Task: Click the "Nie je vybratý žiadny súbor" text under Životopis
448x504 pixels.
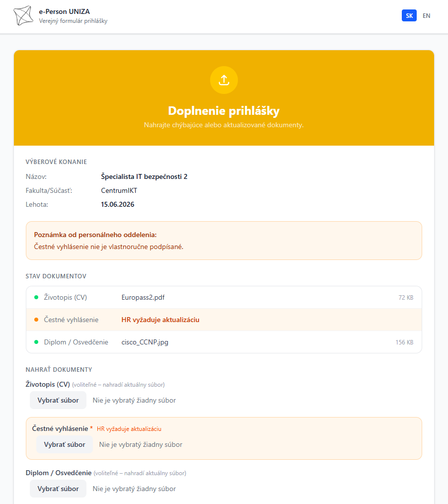Action: tap(134, 400)
